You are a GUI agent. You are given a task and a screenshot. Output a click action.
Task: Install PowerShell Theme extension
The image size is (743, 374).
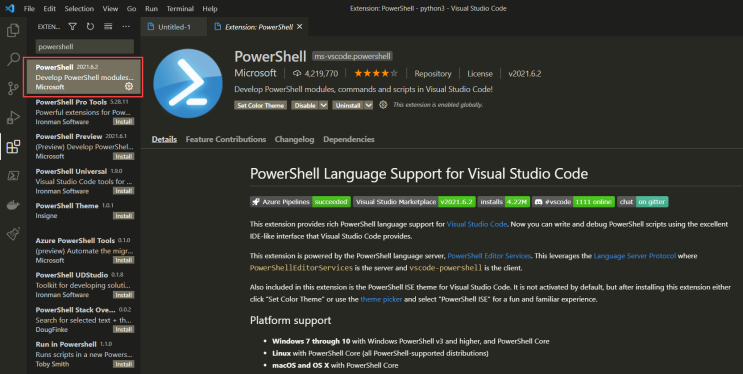point(123,216)
